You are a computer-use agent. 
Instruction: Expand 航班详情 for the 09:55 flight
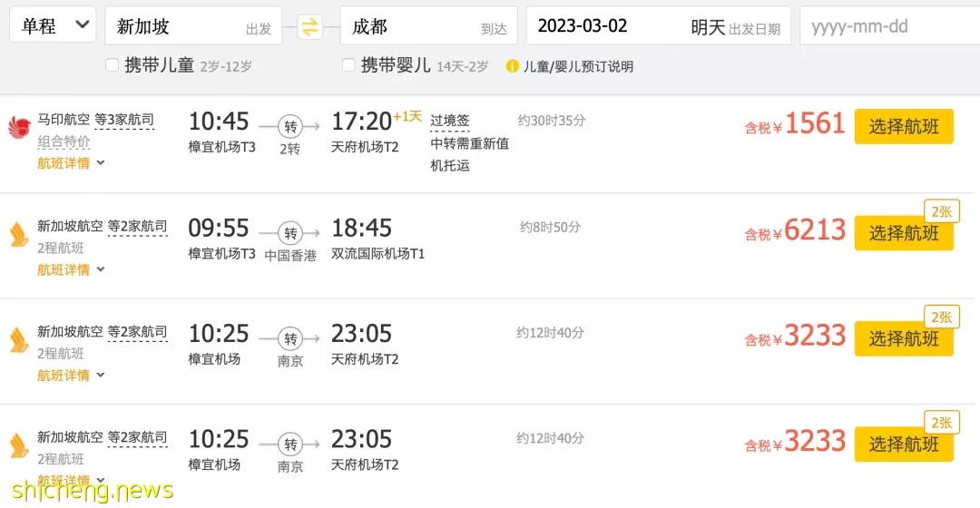[x=71, y=270]
